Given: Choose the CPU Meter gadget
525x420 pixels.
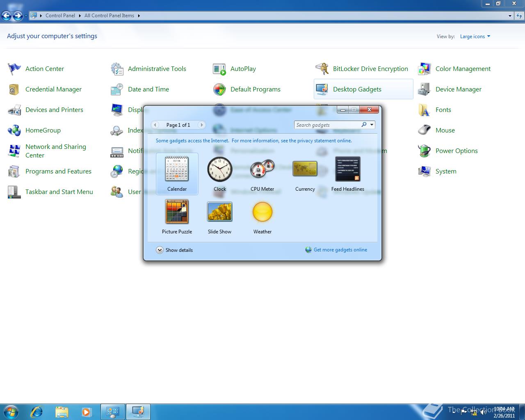Looking at the screenshot, I should point(262,169).
